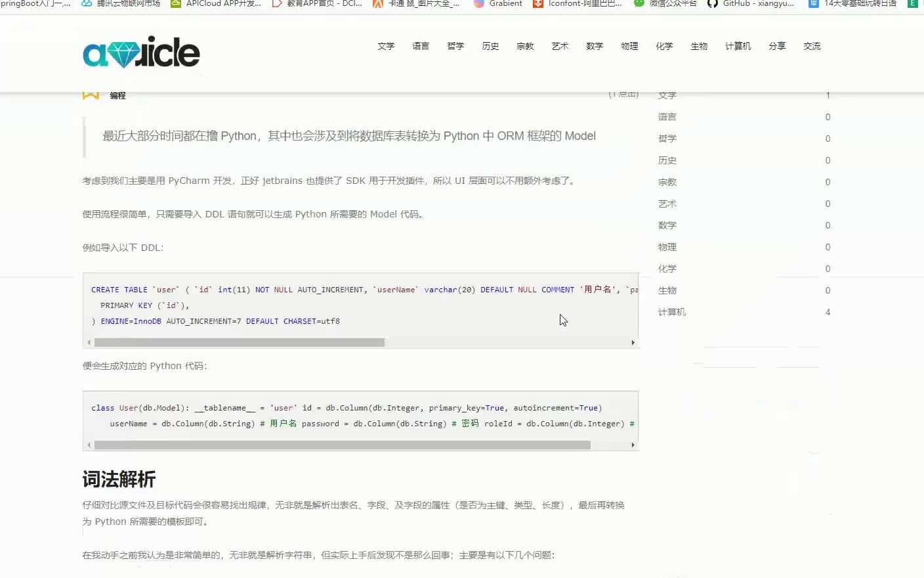924x578 pixels.
Task: Click the 哲学 category in the sidebar list
Action: (x=667, y=139)
